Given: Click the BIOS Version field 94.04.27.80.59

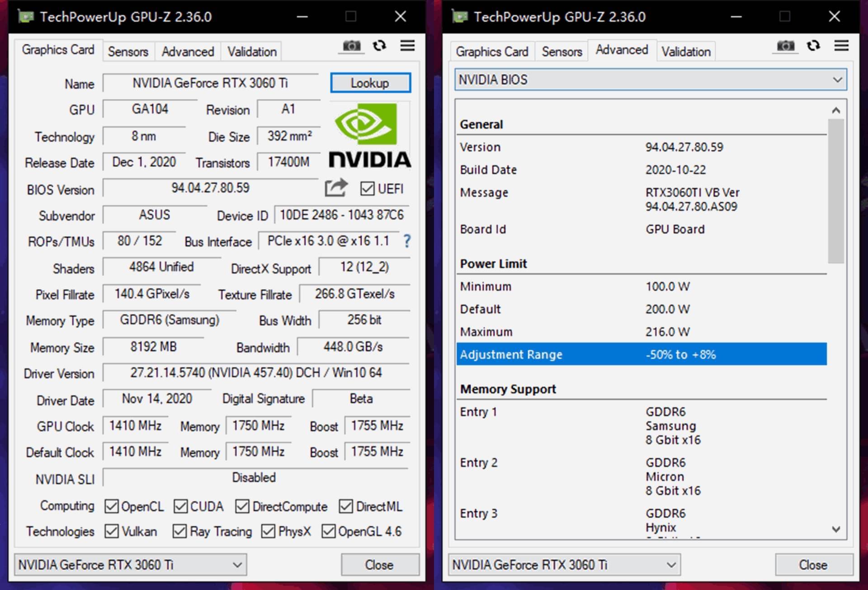Looking at the screenshot, I should (210, 188).
